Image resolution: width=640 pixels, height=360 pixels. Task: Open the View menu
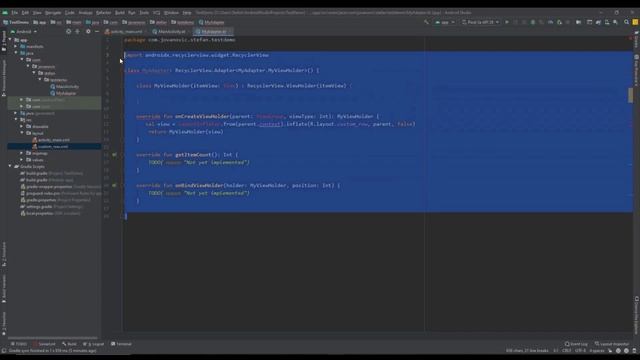click(x=37, y=13)
